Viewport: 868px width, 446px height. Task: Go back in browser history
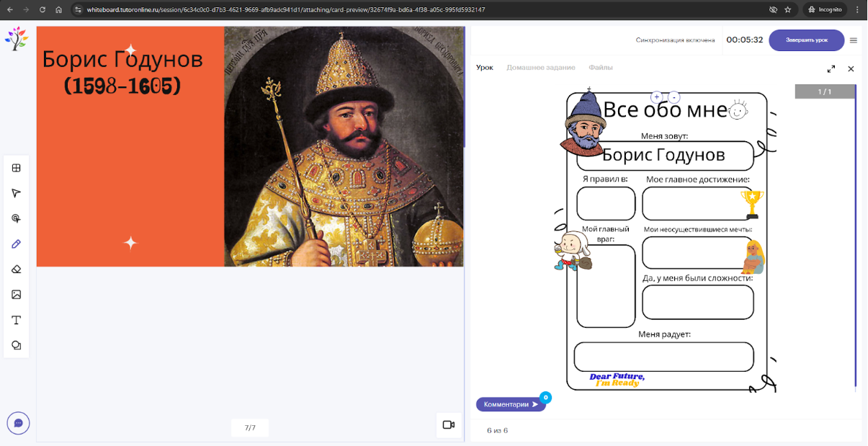9,10
